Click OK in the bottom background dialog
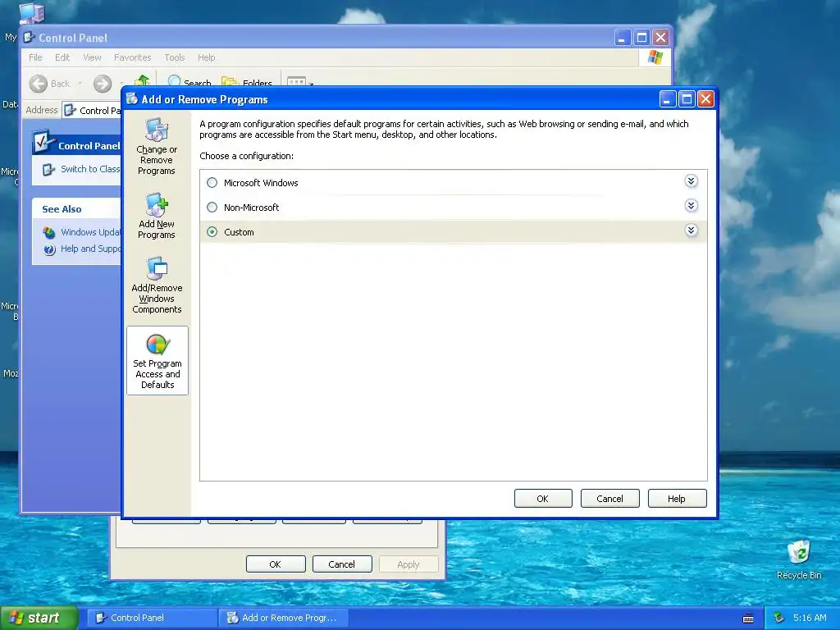This screenshot has width=840, height=630. click(276, 564)
